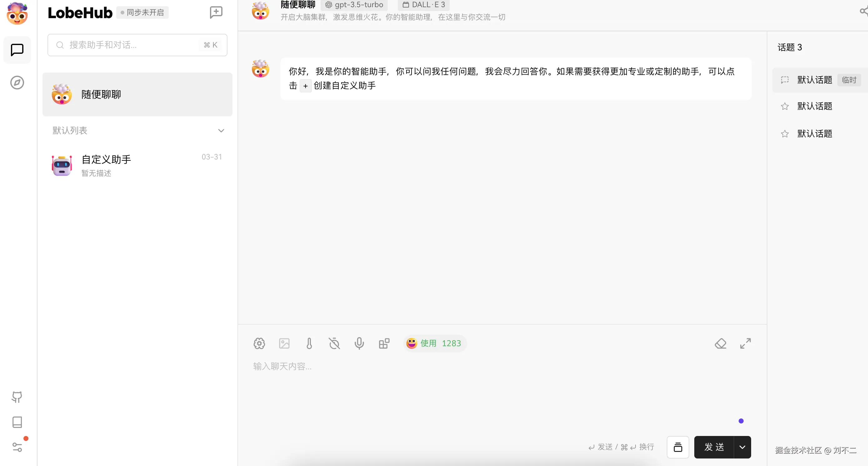Click the search assistants input field
Viewport: 868px width, 466px height.
pyautogui.click(x=135, y=45)
